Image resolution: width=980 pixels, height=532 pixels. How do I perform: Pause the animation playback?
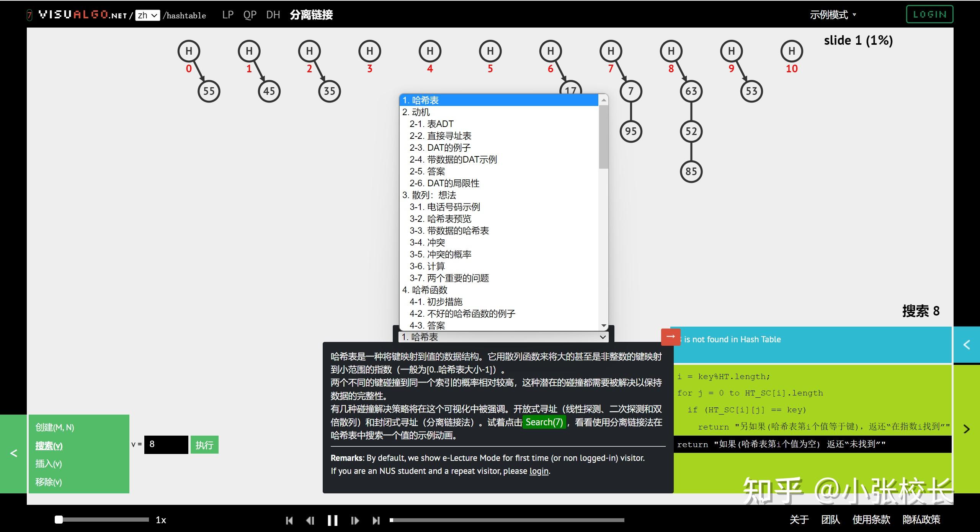333,520
